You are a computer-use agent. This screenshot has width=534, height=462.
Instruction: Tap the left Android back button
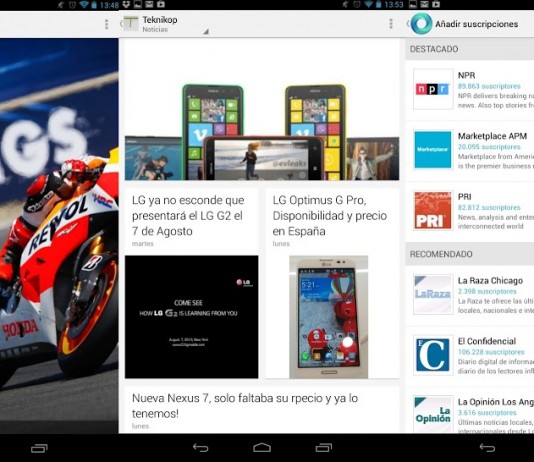point(201,448)
